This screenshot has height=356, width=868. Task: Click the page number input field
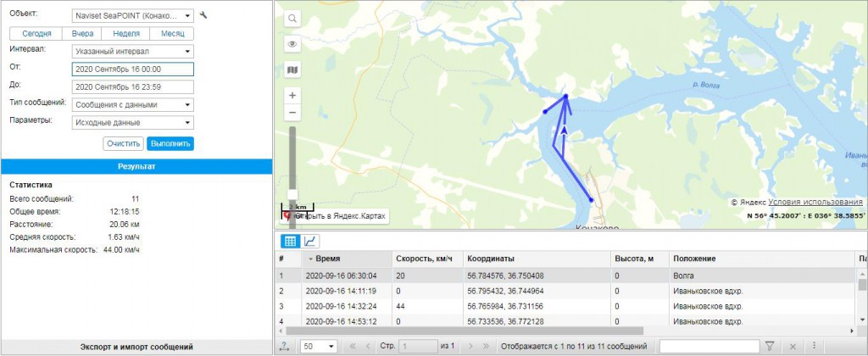[x=419, y=347]
